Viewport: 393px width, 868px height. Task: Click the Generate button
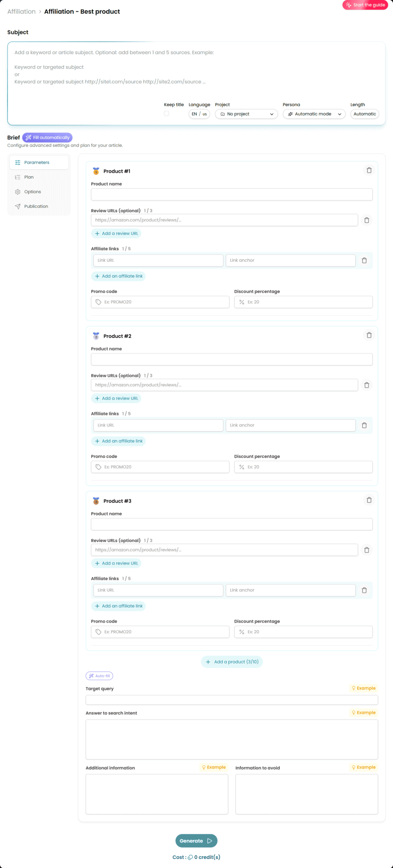point(196,841)
